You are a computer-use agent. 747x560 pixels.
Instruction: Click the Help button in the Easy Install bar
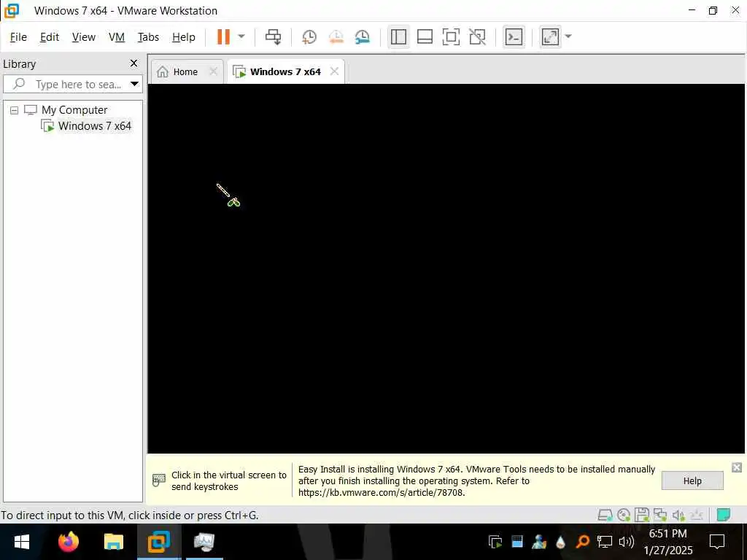tap(692, 481)
